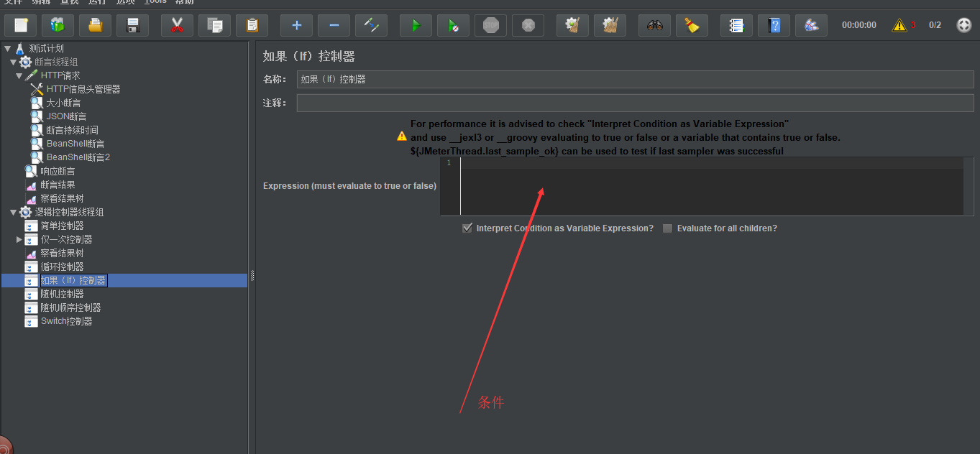The image size is (980, 454).
Task: Collapse all tree nodes with minus icon
Action: 334,25
